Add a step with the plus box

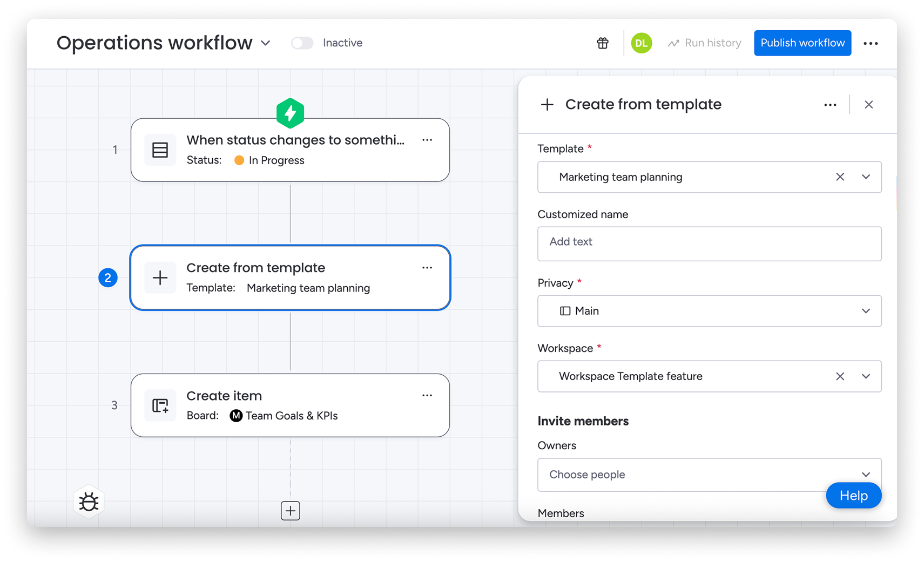290,510
